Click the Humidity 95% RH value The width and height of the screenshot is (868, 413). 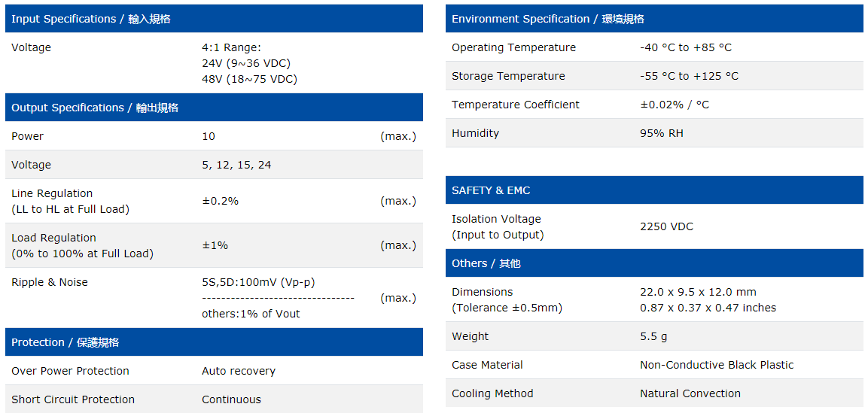tap(662, 133)
